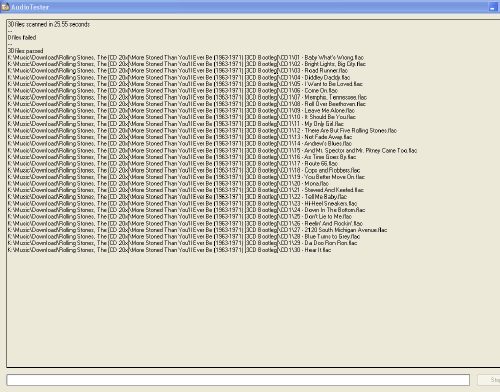Select the '07 - Memphis, Tennessee.flac' line
Screen dimensions: 500x392
click(x=187, y=97)
